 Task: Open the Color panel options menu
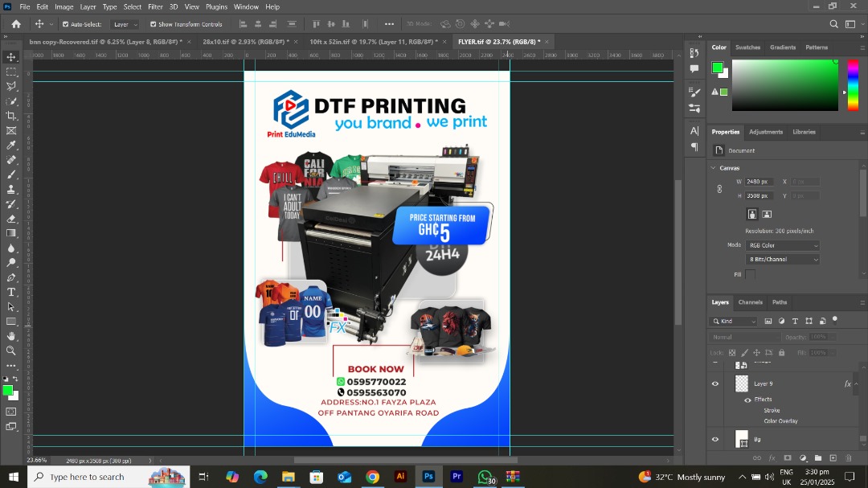click(x=862, y=47)
